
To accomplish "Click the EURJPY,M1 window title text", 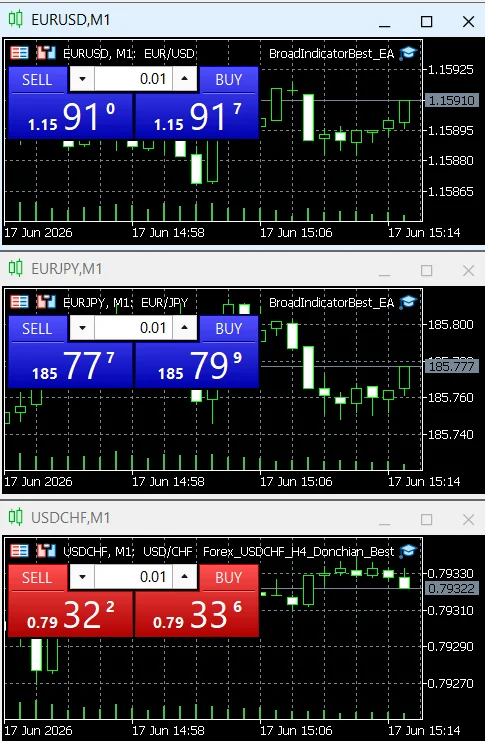I will pyautogui.click(x=67, y=269).
